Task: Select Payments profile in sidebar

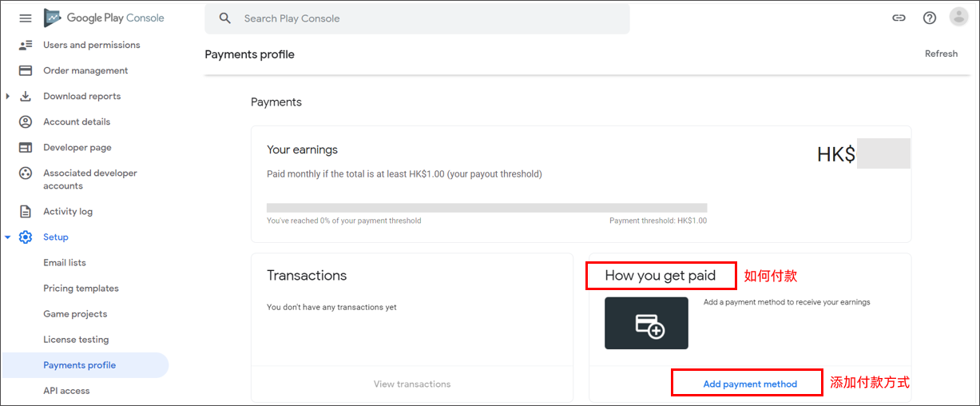Action: click(80, 365)
